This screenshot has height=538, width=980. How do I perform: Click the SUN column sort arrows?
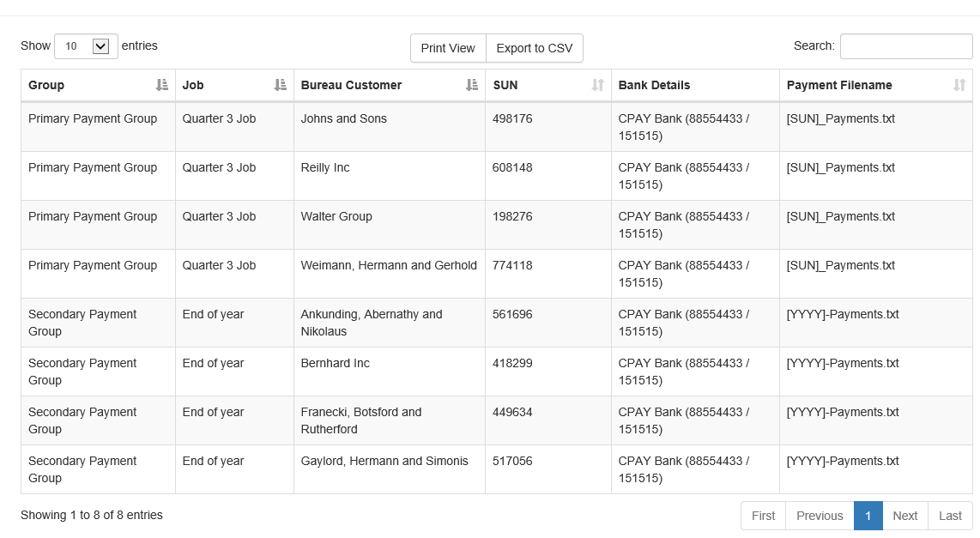(x=598, y=85)
